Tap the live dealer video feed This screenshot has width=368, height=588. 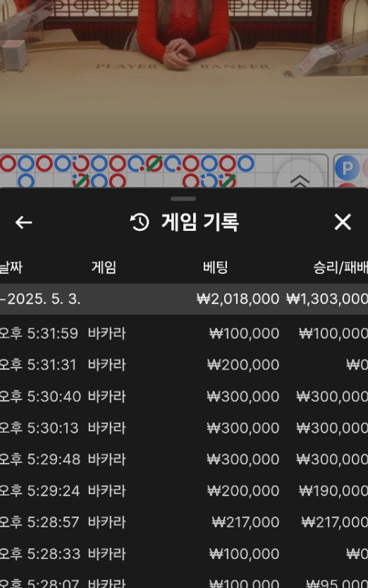(184, 74)
